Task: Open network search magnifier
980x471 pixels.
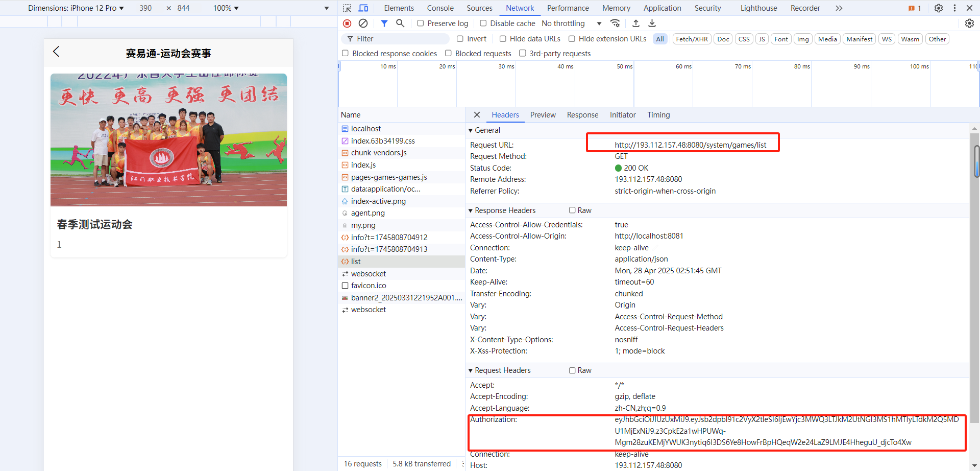Action: 400,23
